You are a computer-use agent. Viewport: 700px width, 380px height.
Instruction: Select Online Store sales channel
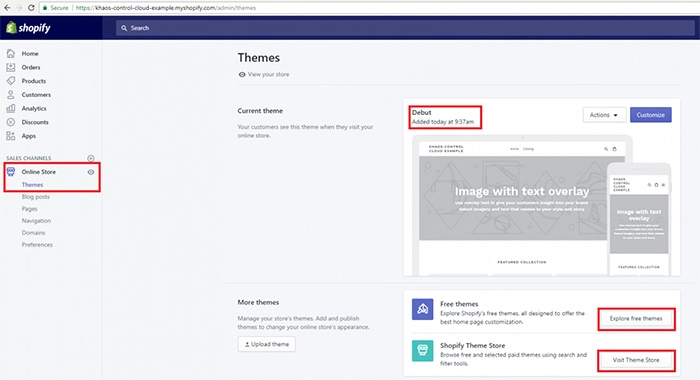(39, 172)
